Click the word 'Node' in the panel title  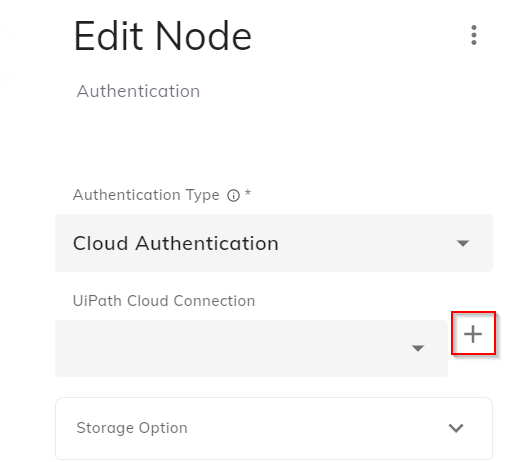click(x=204, y=36)
